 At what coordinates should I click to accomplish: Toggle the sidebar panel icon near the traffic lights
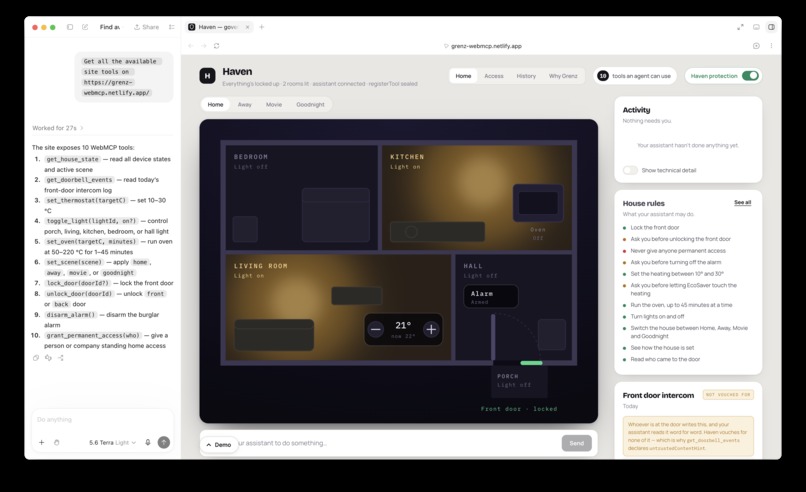[70, 27]
